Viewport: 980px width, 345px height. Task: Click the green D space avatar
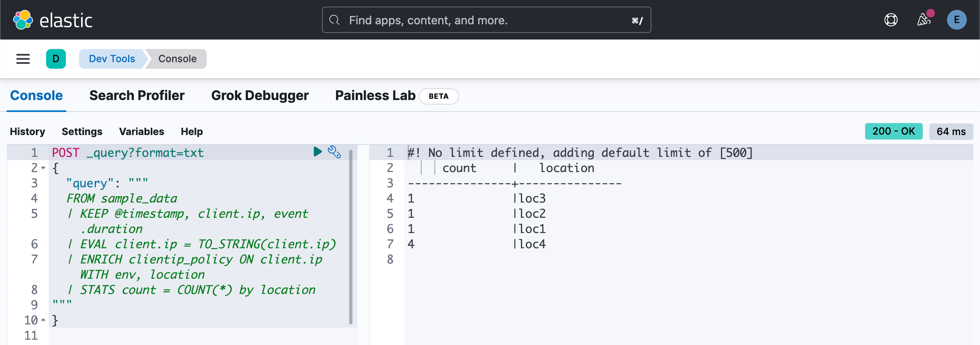(x=56, y=59)
